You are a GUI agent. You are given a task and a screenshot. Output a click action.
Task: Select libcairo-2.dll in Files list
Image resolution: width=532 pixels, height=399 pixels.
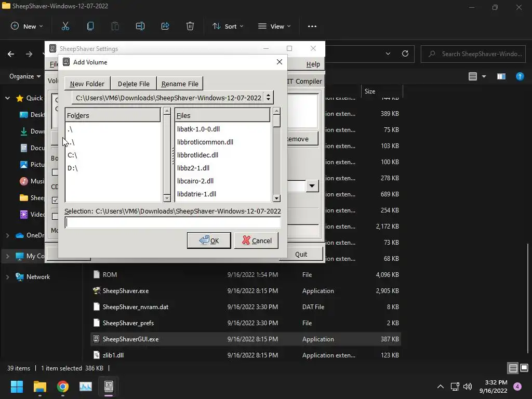click(x=222, y=181)
